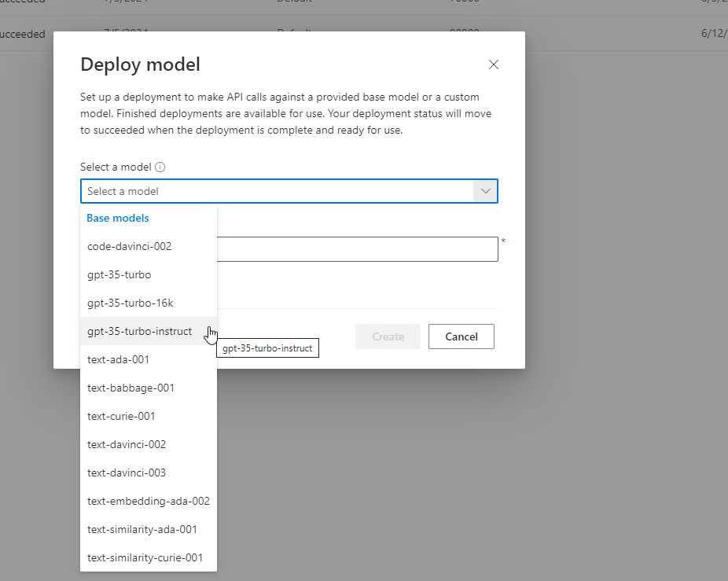
Task: Select text-babbage-001 from the list
Action: (x=149, y=388)
